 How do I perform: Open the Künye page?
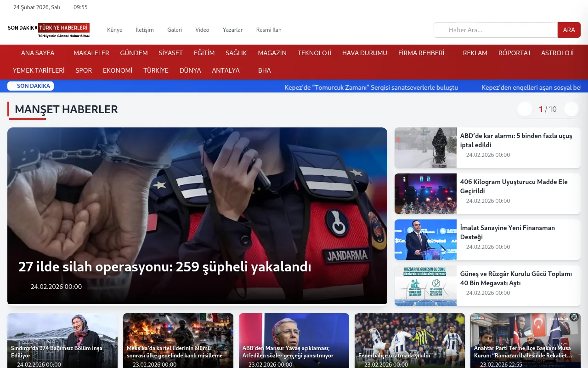(114, 29)
